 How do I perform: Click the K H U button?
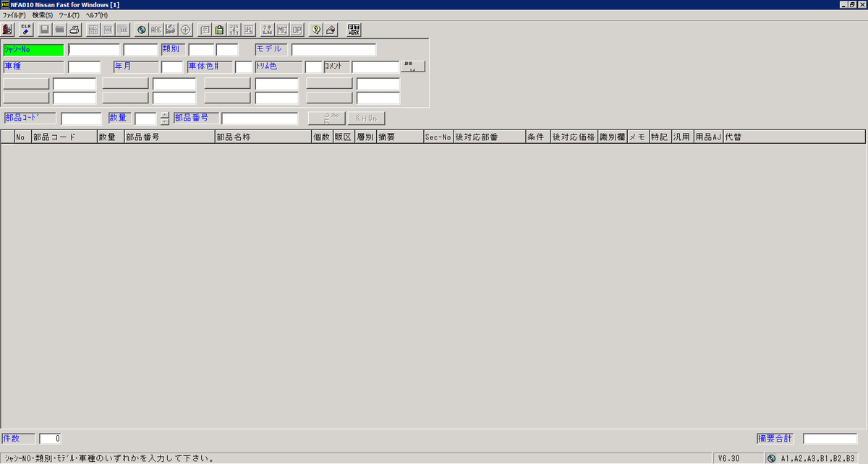(366, 119)
